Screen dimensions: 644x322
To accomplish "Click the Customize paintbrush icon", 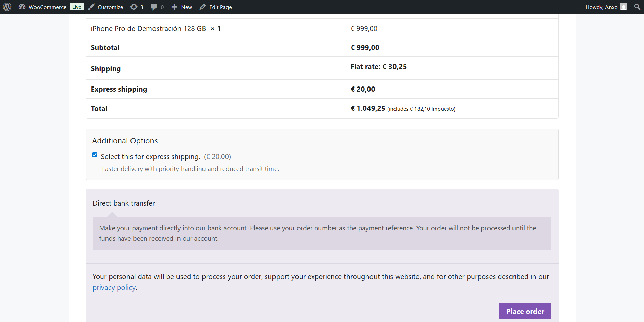I will tap(91, 7).
